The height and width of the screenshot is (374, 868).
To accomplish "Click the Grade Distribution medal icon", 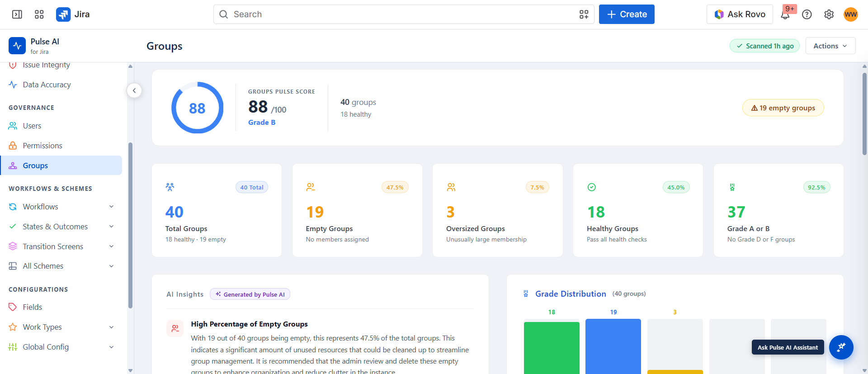I will click(x=526, y=294).
